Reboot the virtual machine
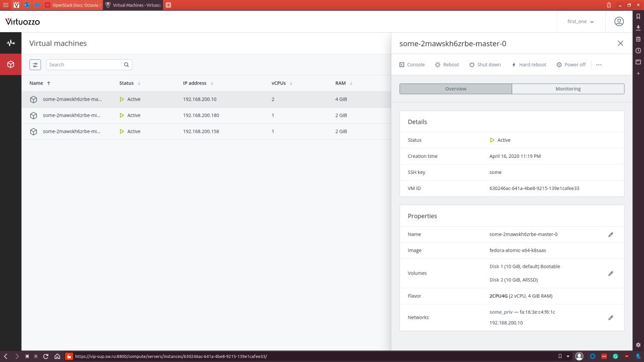This screenshot has width=644, height=362. coord(447,64)
